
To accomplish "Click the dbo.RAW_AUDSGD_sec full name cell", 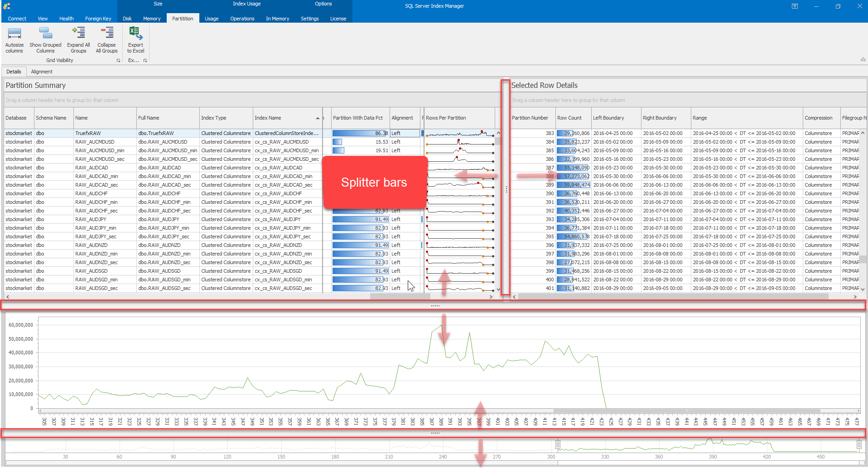I will [168, 288].
